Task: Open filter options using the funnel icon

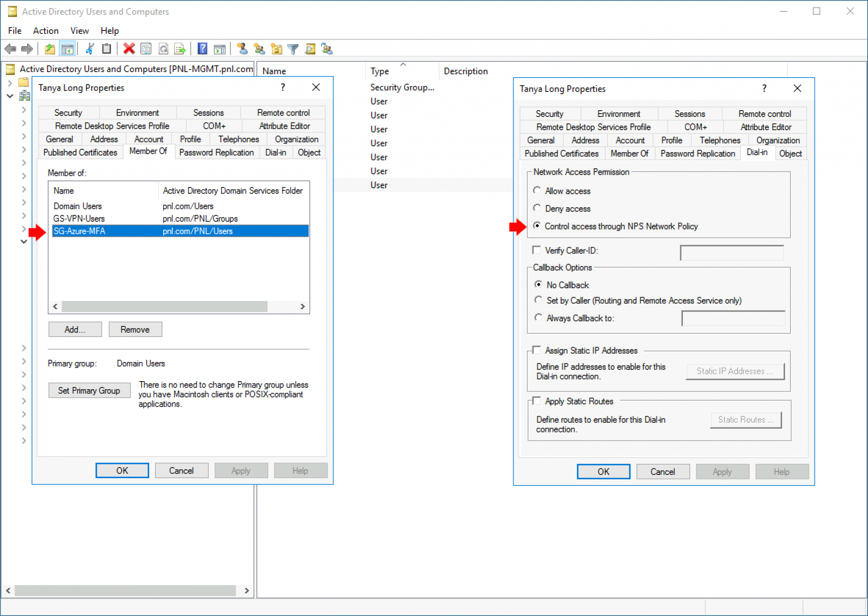Action: coord(293,49)
